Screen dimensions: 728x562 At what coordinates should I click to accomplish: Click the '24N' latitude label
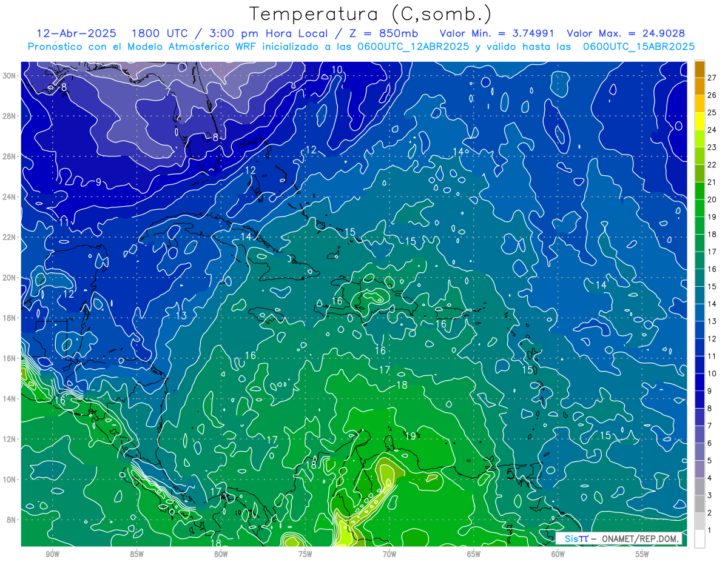click(10, 197)
